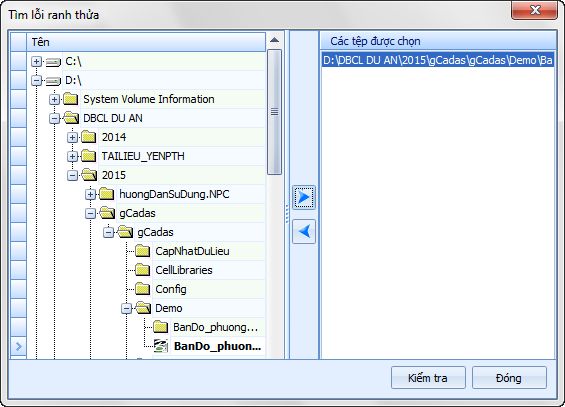
Task: Expand the 2014 folder node
Action: pyautogui.click(x=72, y=137)
